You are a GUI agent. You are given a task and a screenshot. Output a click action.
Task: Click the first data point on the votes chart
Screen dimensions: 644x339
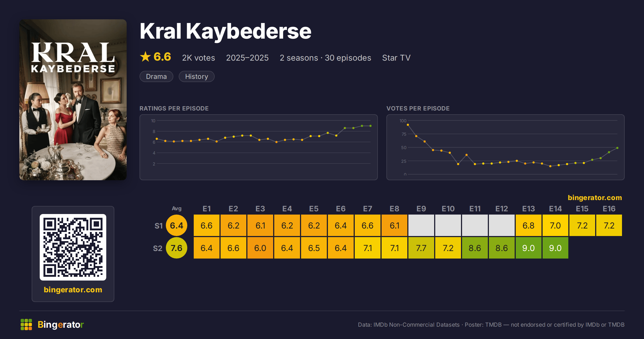(x=408, y=125)
